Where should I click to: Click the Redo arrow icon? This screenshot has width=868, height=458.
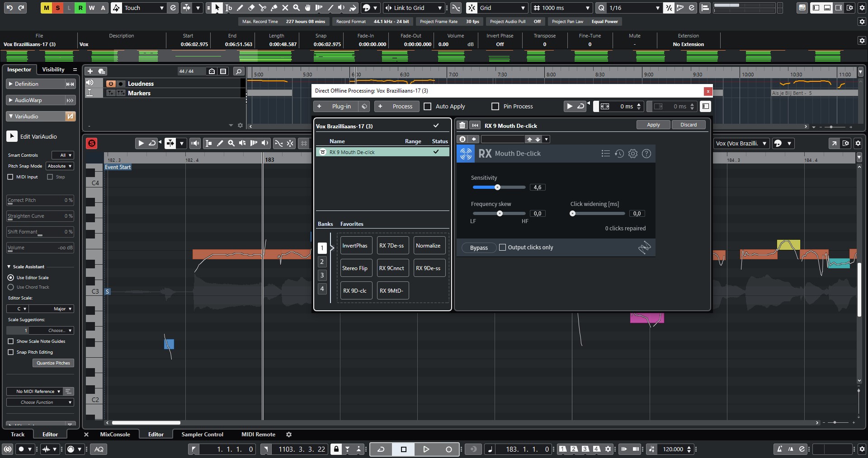pos(21,8)
